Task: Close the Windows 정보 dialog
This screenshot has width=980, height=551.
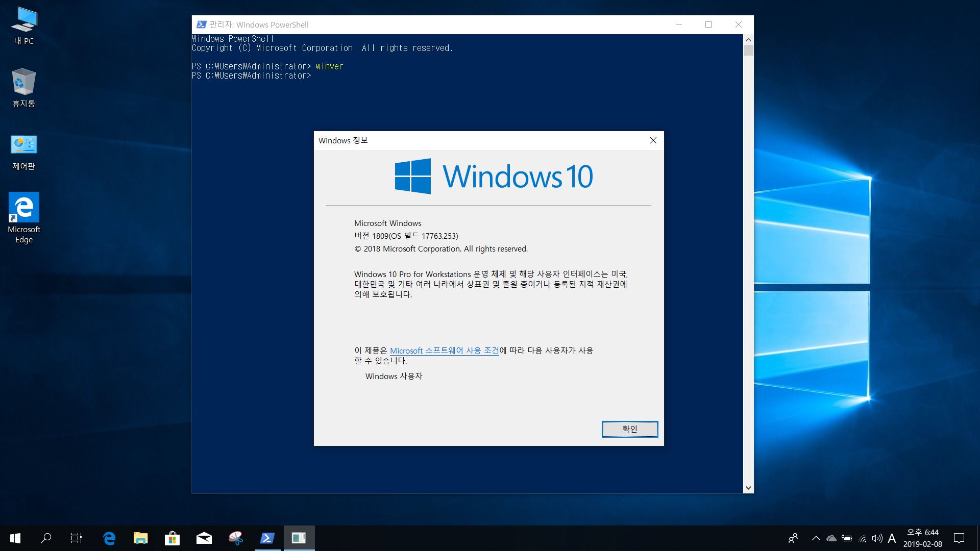Action: tap(653, 140)
